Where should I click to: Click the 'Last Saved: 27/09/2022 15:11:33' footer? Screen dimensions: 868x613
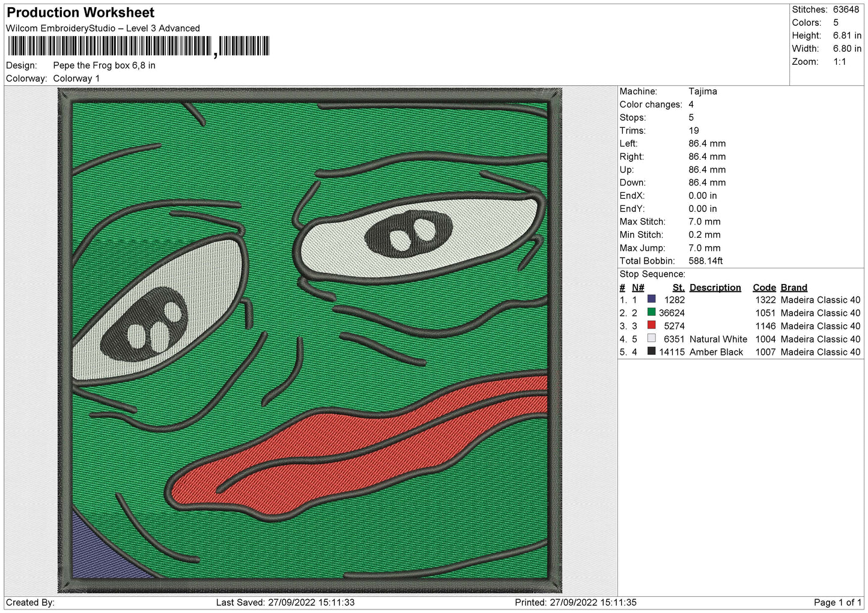coord(285,602)
